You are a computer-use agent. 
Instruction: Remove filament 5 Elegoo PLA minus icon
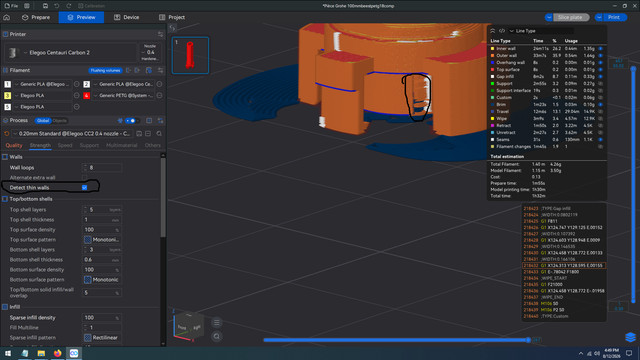coord(77,107)
